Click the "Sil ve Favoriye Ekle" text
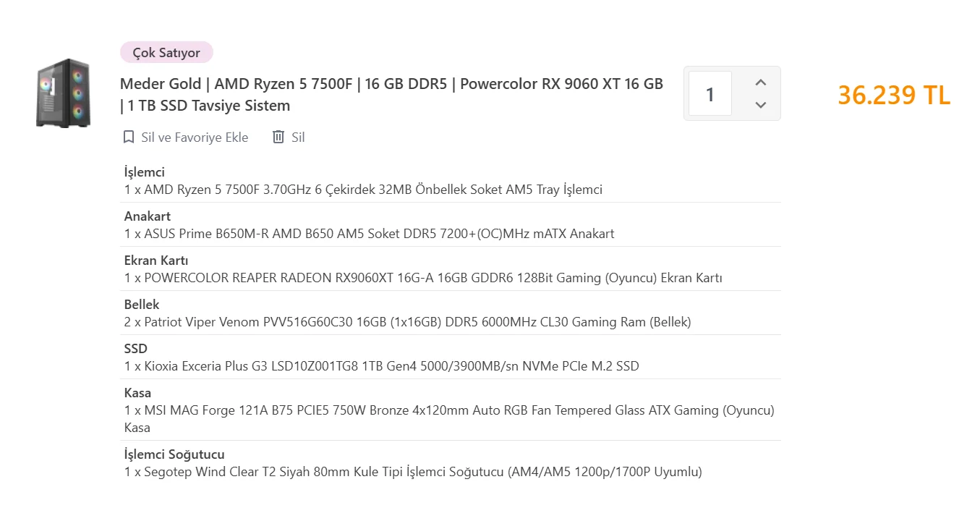The height and width of the screenshot is (508, 980). (x=195, y=137)
